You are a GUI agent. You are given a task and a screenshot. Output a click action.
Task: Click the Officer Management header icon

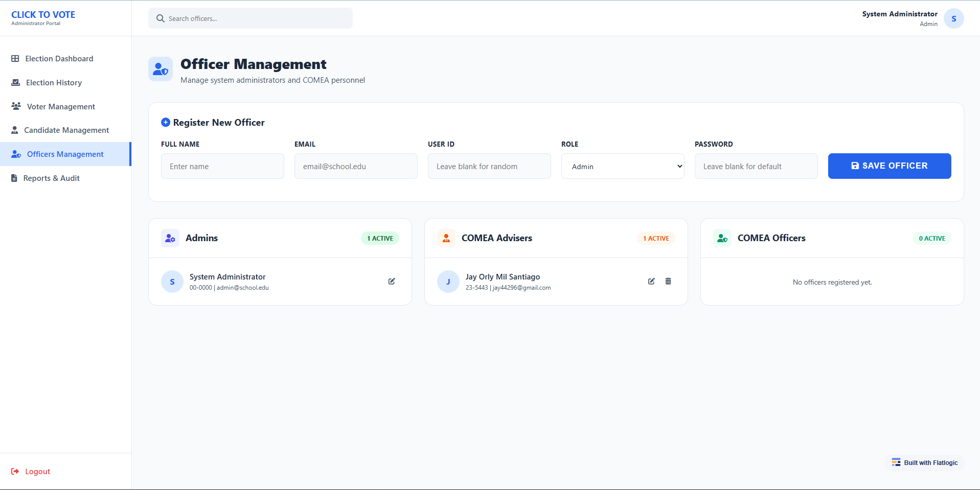point(161,69)
